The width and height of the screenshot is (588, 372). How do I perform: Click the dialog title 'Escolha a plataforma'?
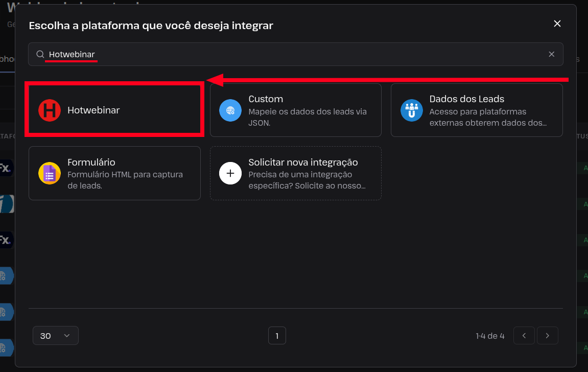pos(151,26)
